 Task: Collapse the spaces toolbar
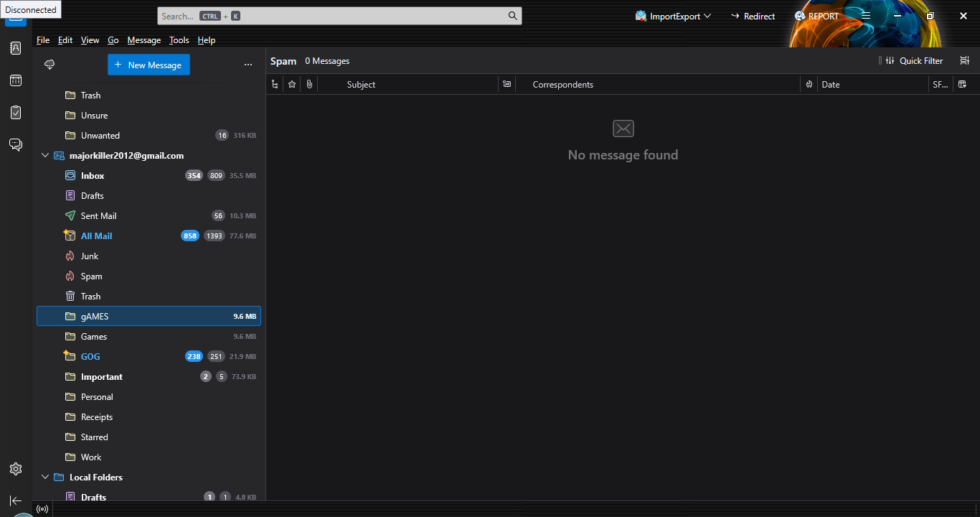point(16,500)
